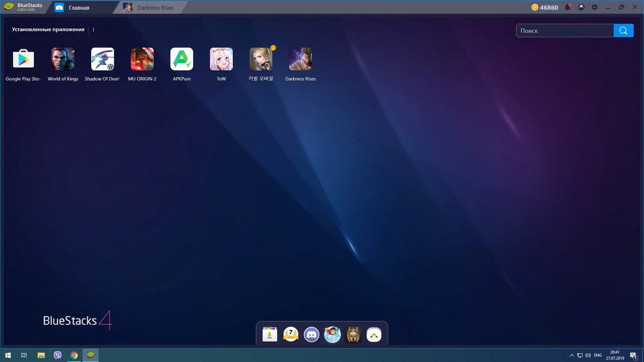Click the BlueStacks taskbar icon
Viewport: 644px width, 362px height.
coord(91,355)
